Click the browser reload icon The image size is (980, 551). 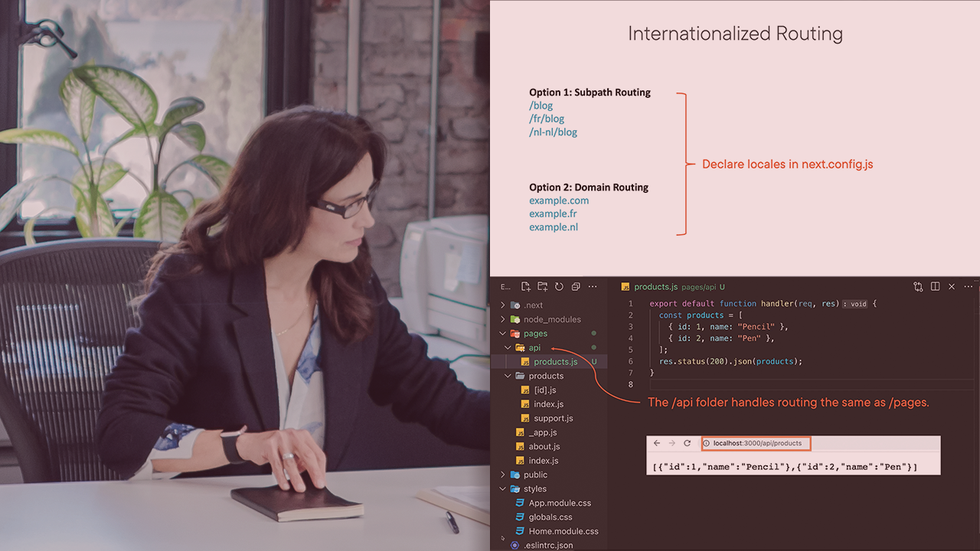tap(687, 444)
